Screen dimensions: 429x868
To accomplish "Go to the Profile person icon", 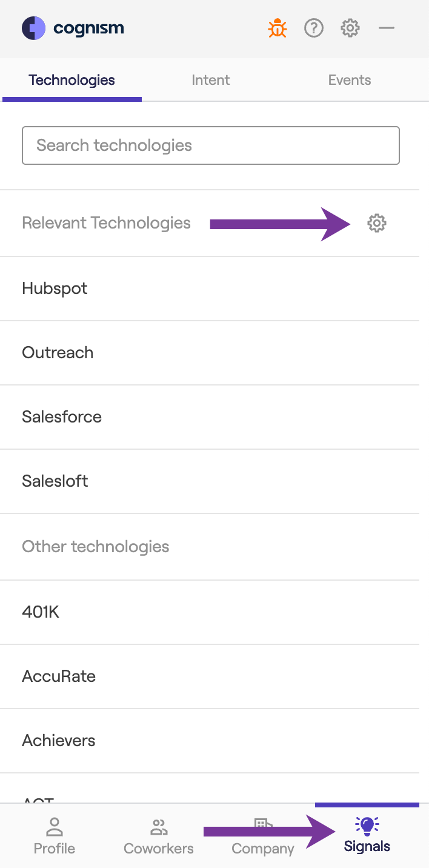I will tap(54, 827).
